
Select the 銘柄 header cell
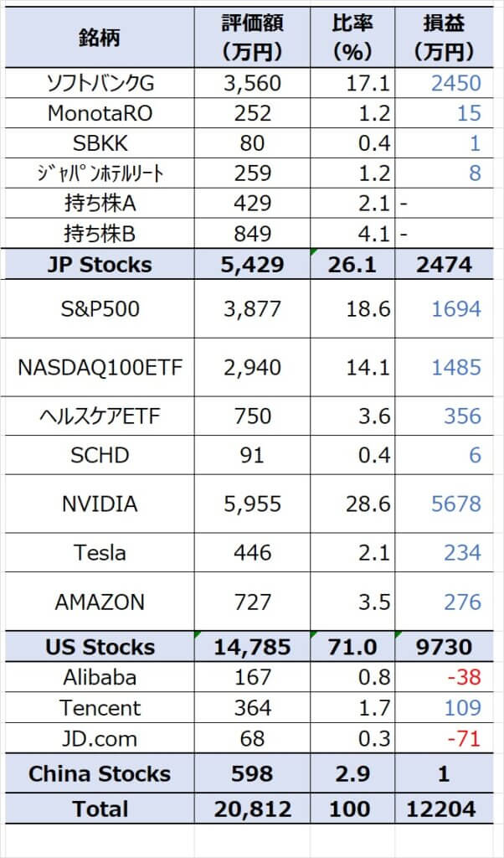98,38
